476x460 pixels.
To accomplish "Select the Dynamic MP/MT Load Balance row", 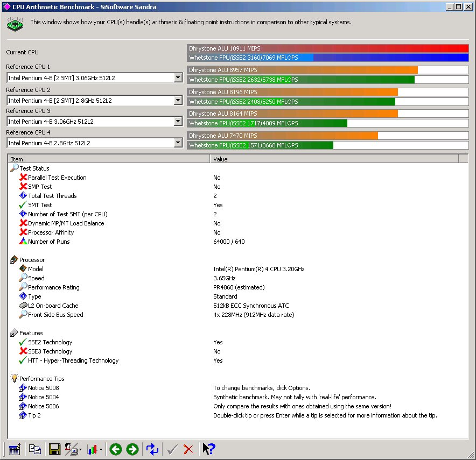I will pos(238,223).
